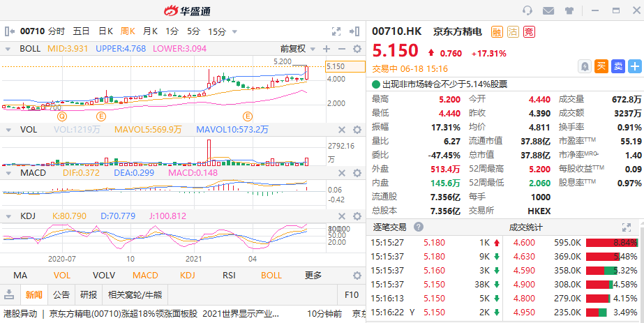Image resolution: width=644 pixels, height=323 pixels.
Task: Expand the trade statistics panel fullscreen
Action: [x=627, y=227]
